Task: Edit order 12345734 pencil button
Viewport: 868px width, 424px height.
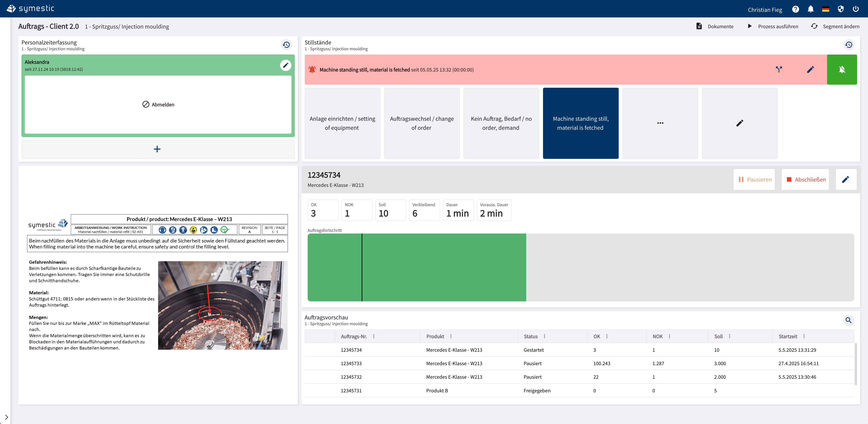Action: click(846, 179)
